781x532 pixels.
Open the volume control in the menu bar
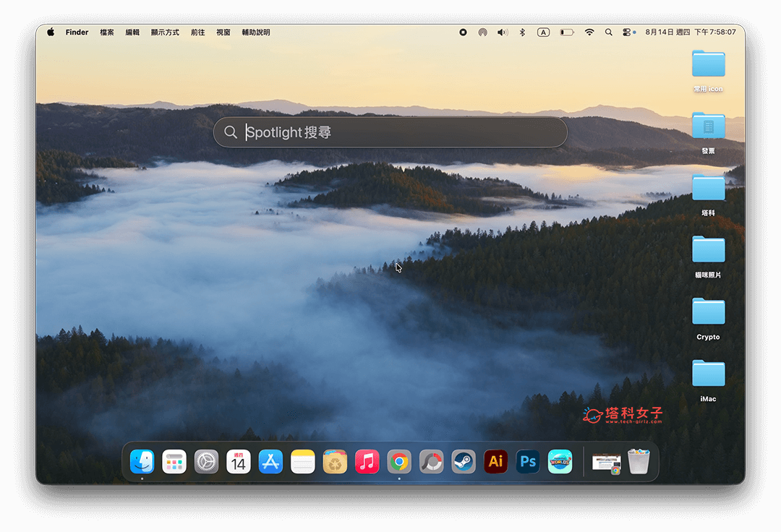503,32
